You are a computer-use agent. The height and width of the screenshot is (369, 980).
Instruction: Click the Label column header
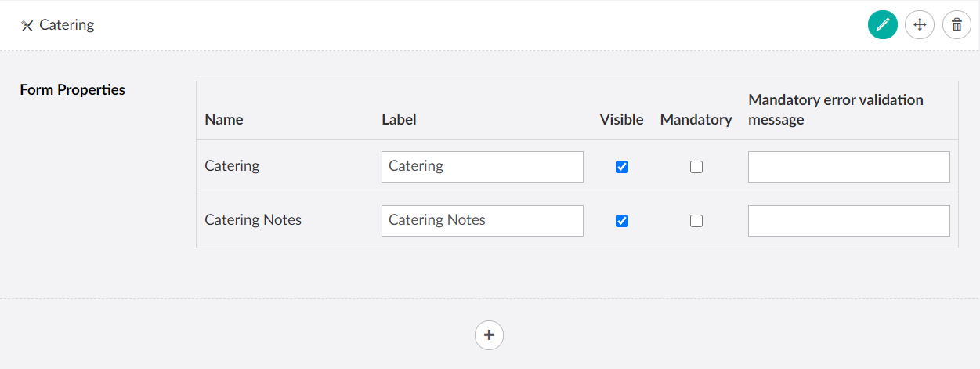pos(399,120)
